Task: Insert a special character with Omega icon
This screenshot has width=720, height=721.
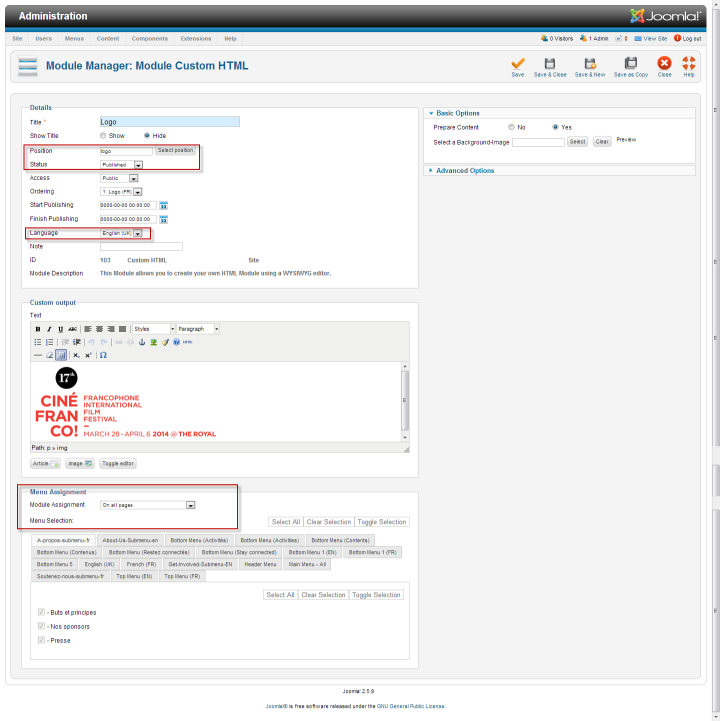Action: (103, 355)
